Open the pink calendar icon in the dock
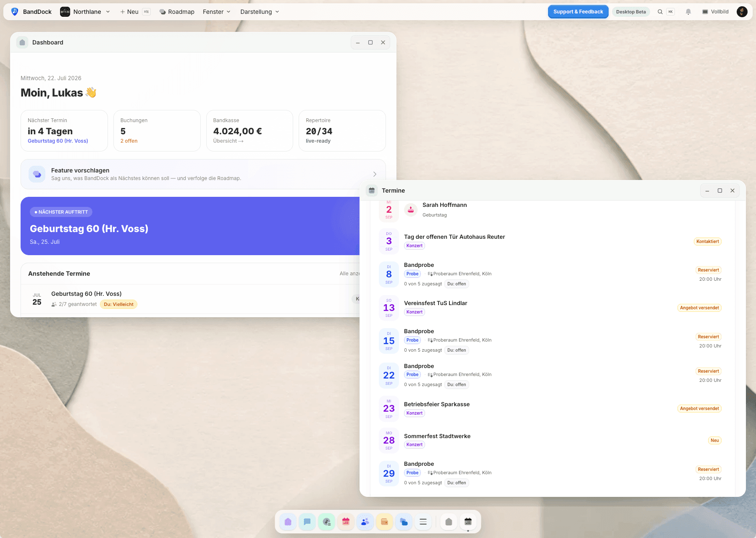 pos(346,522)
